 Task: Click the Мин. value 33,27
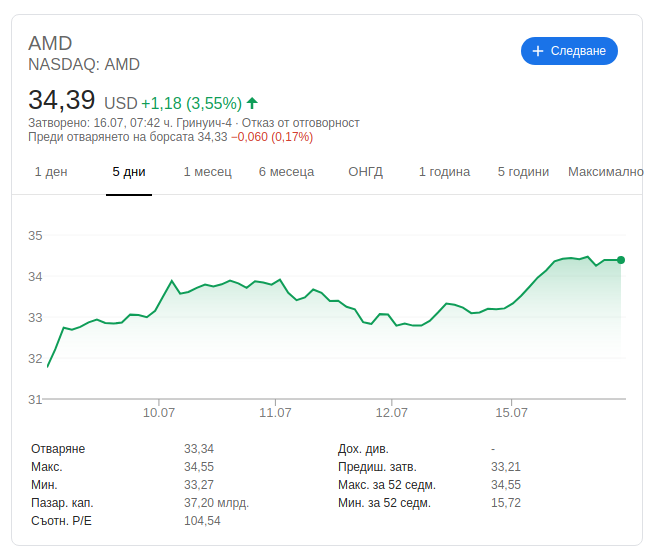(x=199, y=485)
